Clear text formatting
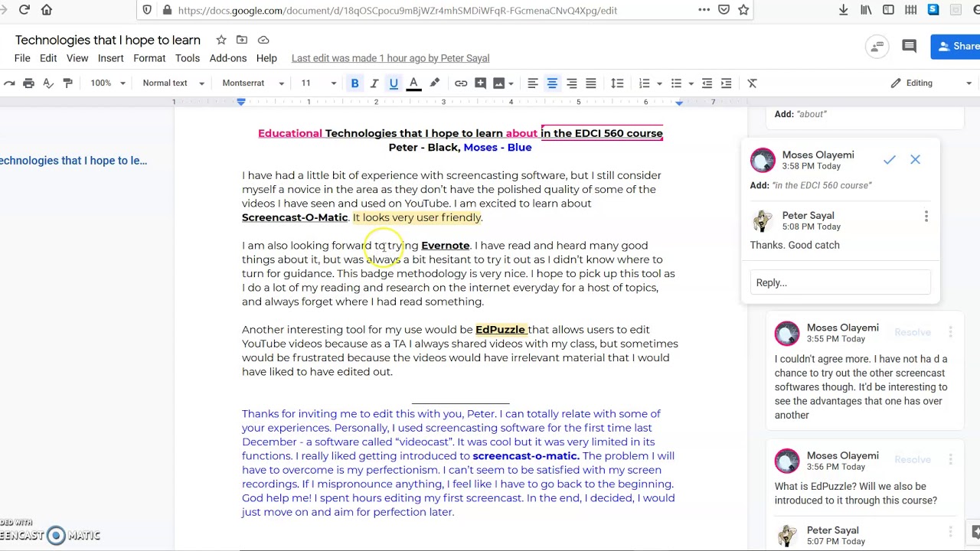The width and height of the screenshot is (980, 551). tap(752, 83)
